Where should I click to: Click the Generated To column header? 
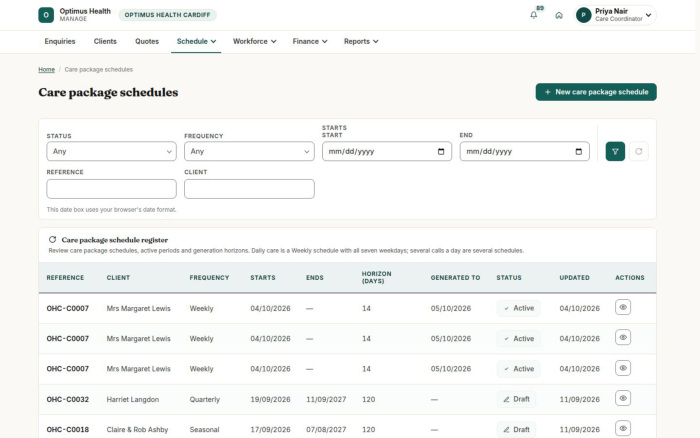pos(455,278)
